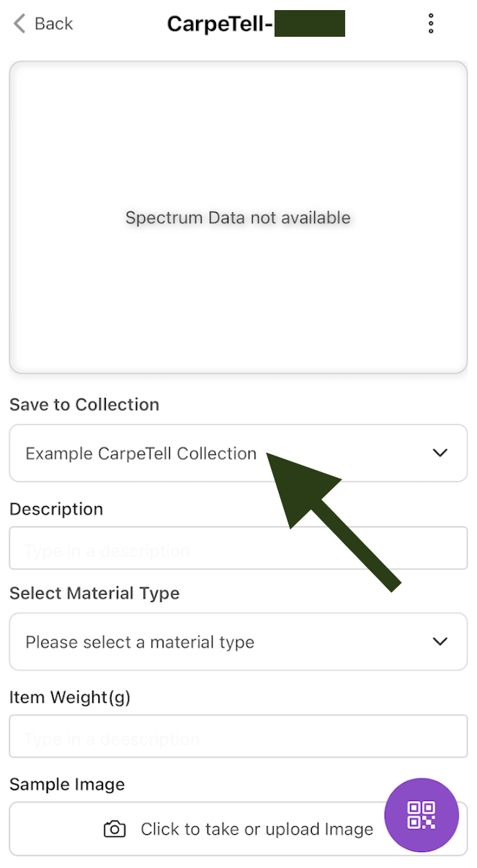Focus the Description text field
This screenshot has height=868, width=477.
coord(238,552)
